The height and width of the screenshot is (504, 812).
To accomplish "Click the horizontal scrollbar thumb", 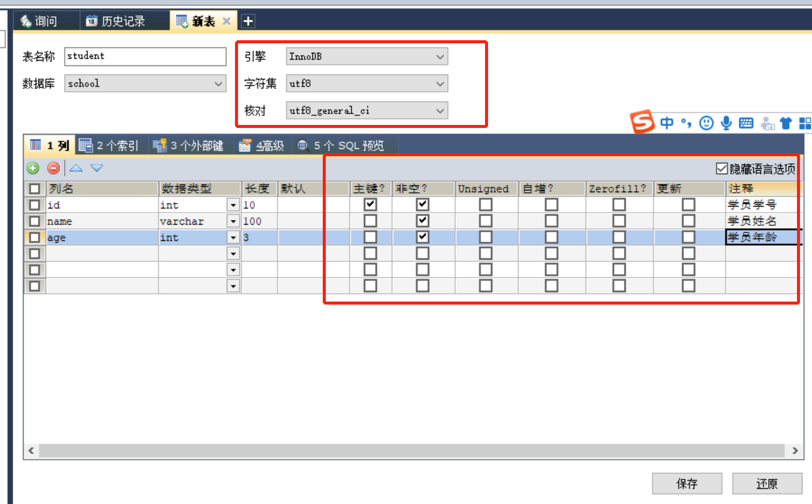I will (412, 451).
